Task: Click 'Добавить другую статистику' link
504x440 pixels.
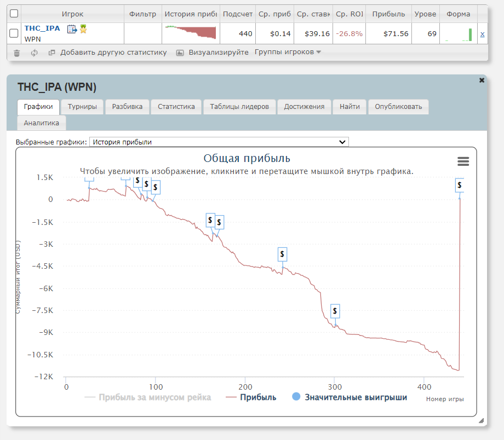Action: [113, 53]
